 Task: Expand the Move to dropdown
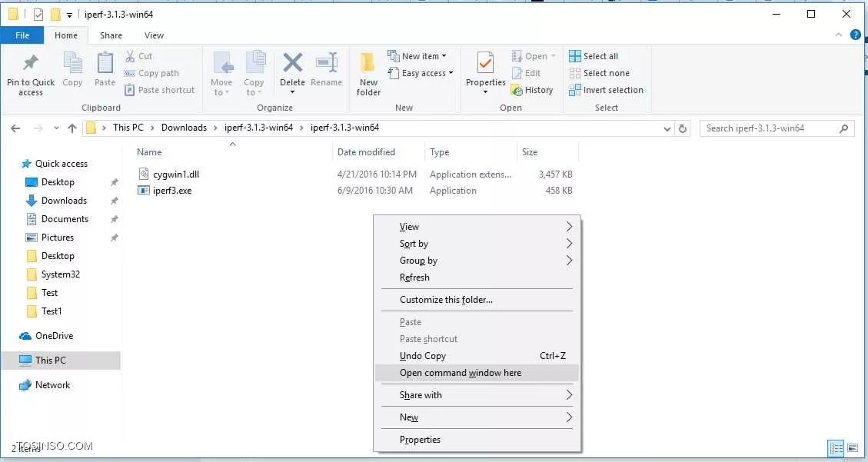221,92
